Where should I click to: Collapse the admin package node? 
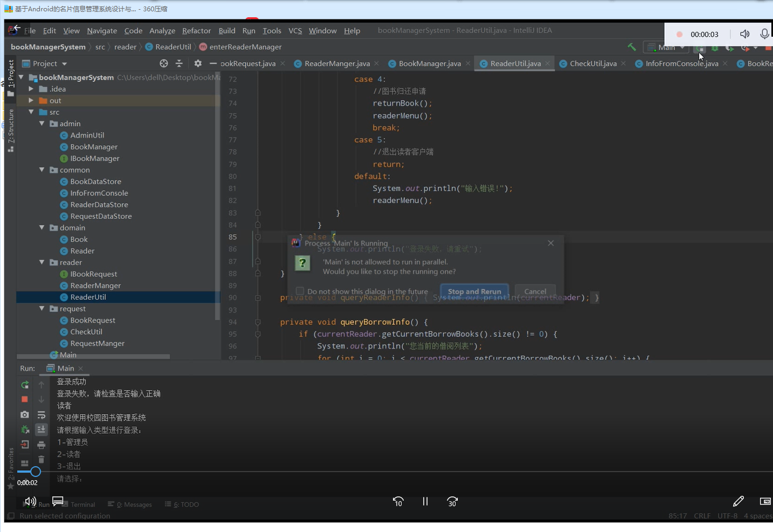42,124
